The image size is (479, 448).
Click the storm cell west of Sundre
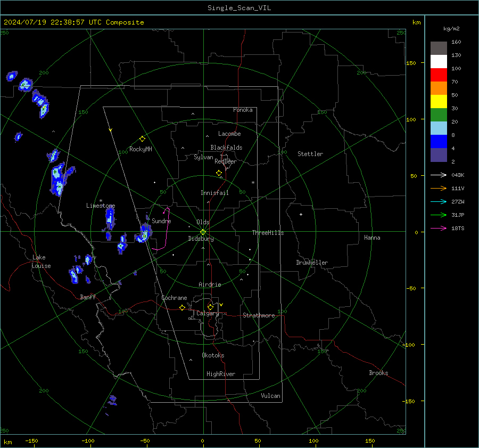click(144, 234)
